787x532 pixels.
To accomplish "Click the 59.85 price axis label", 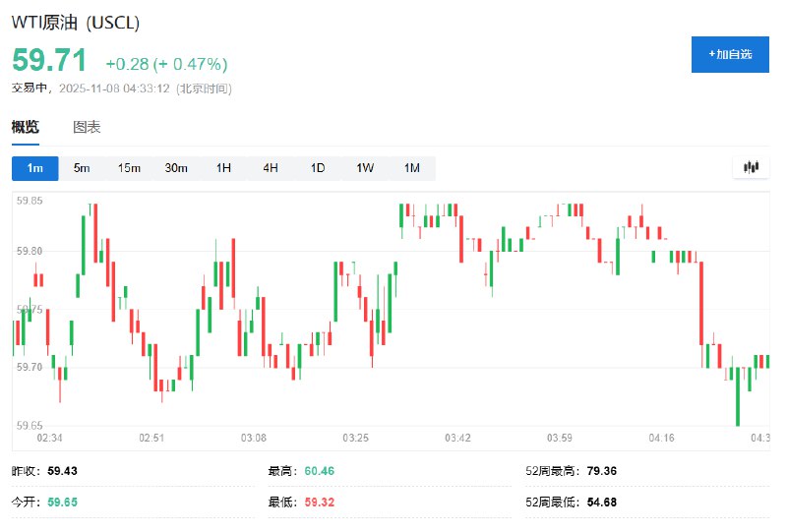I will 30,201.
